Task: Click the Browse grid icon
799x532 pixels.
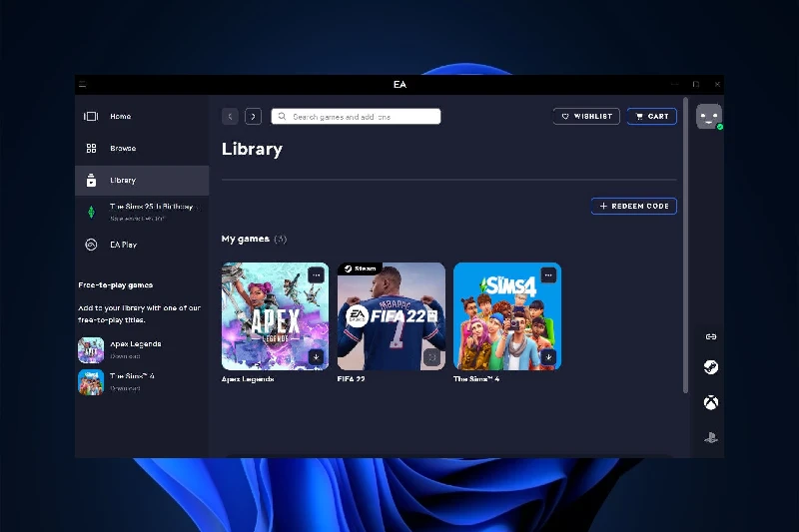Action: (x=91, y=148)
